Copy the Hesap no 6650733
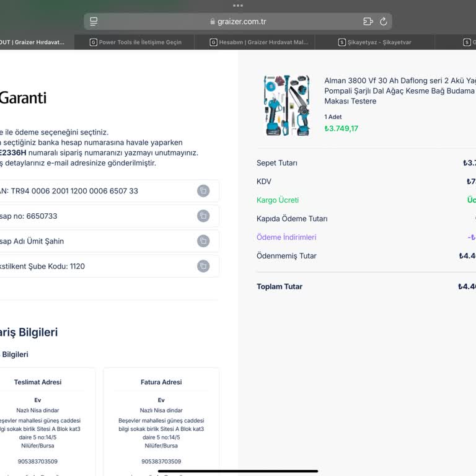This screenshot has height=476, width=476. [203, 216]
